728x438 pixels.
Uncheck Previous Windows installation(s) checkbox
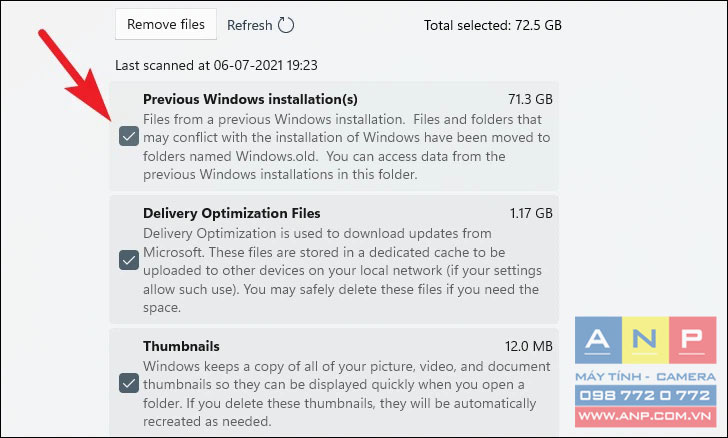tap(129, 136)
